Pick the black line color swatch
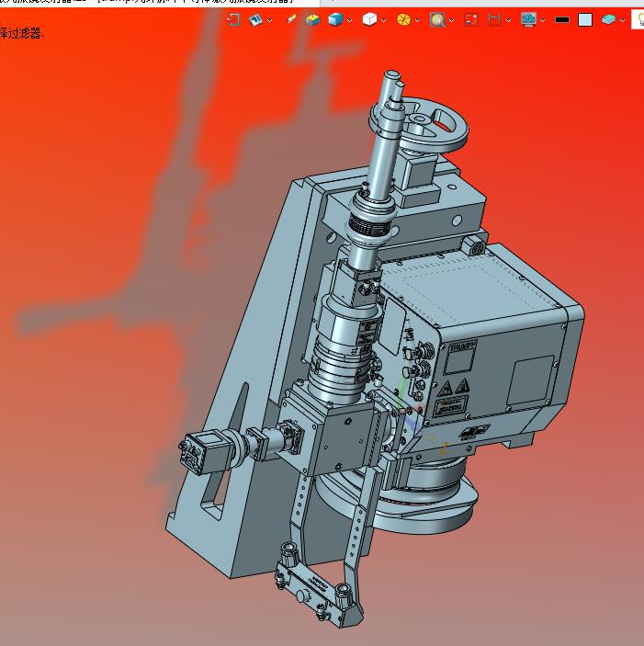 [x=562, y=19]
